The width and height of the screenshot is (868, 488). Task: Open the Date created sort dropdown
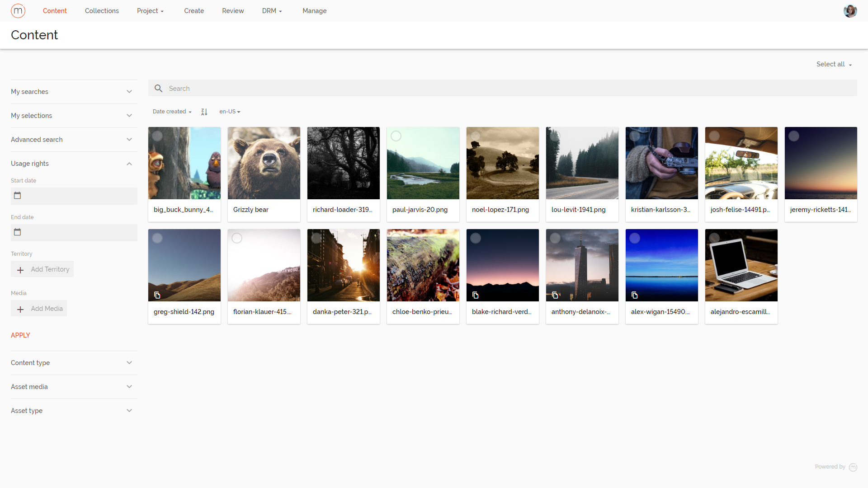[172, 112]
